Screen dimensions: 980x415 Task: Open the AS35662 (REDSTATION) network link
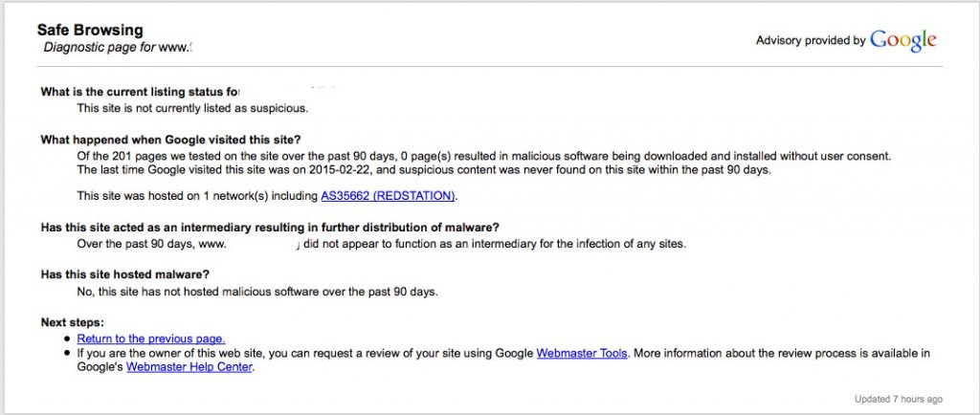point(389,196)
